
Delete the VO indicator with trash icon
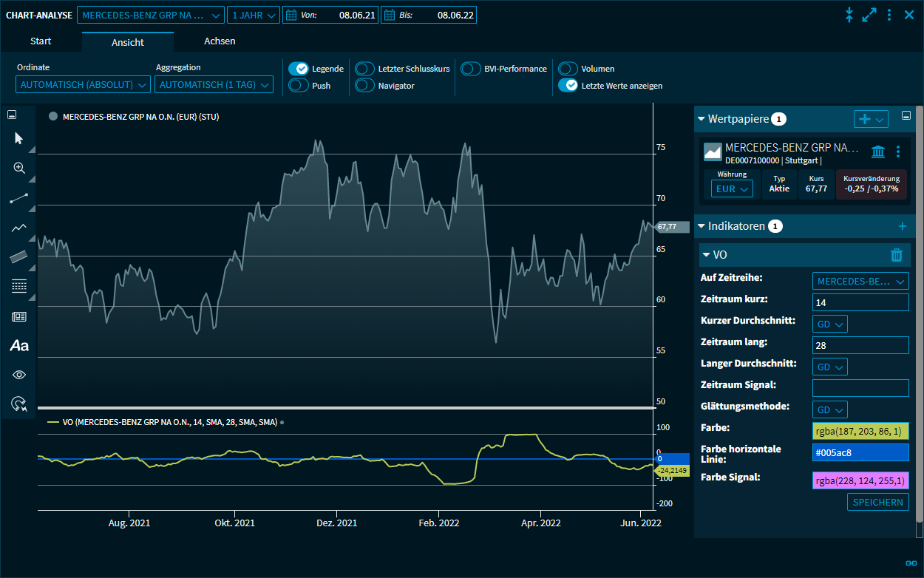tap(897, 255)
